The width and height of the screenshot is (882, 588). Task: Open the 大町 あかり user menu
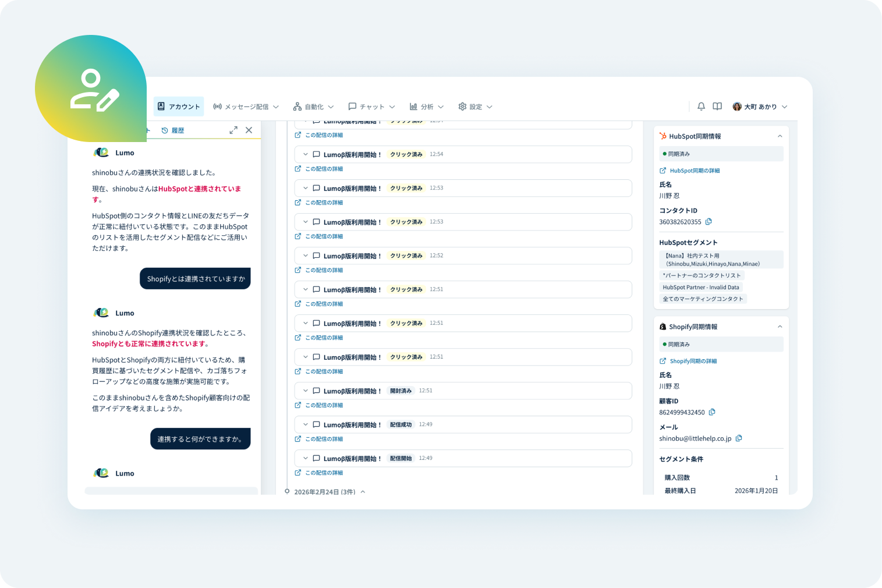point(760,107)
